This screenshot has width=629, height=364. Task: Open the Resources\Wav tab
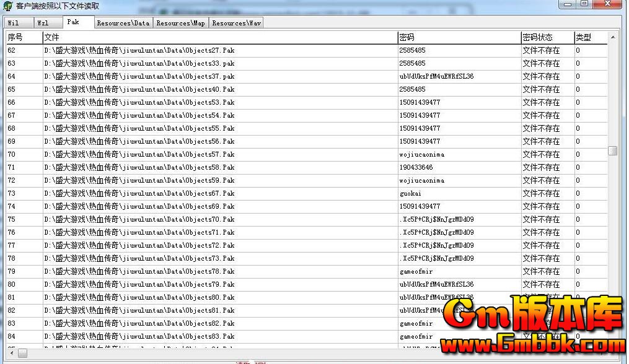coord(236,23)
